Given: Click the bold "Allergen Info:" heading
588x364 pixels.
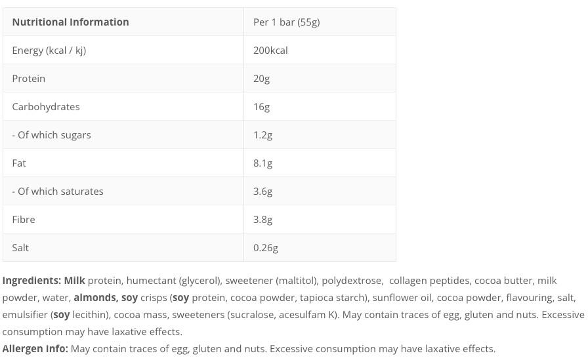Looking at the screenshot, I should pyautogui.click(x=35, y=348).
